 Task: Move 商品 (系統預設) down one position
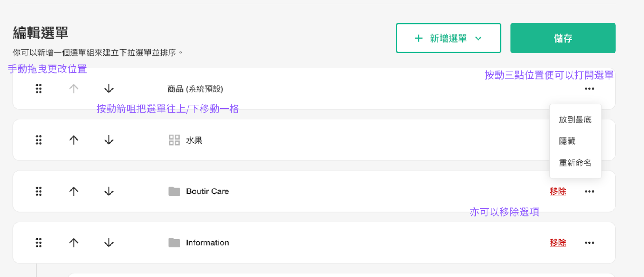109,89
